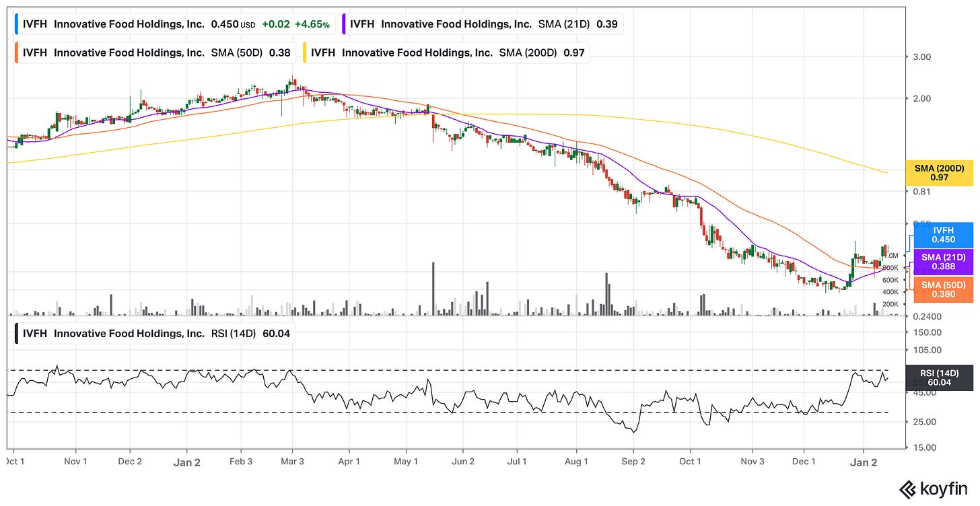Click the 25.00 RSI axis label
The width and height of the screenshot is (980, 506).
pyautogui.click(x=923, y=422)
